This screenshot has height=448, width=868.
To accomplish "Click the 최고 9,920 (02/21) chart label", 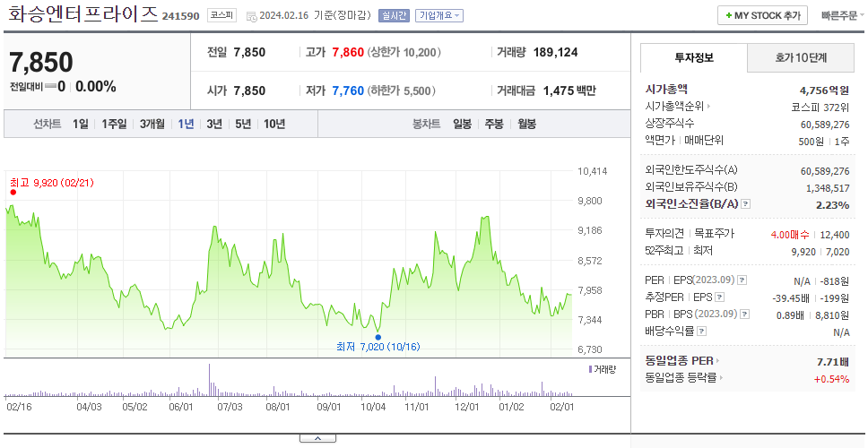I will 52,183.
